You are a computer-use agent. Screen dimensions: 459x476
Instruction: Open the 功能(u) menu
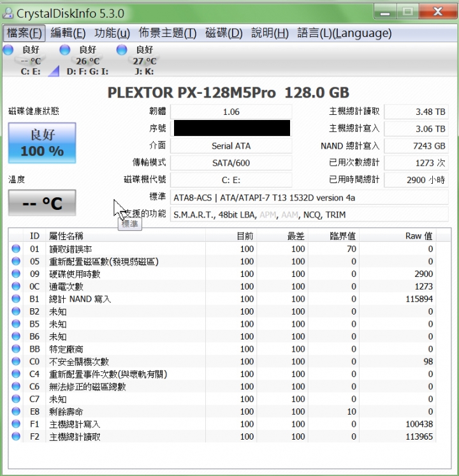point(112,33)
